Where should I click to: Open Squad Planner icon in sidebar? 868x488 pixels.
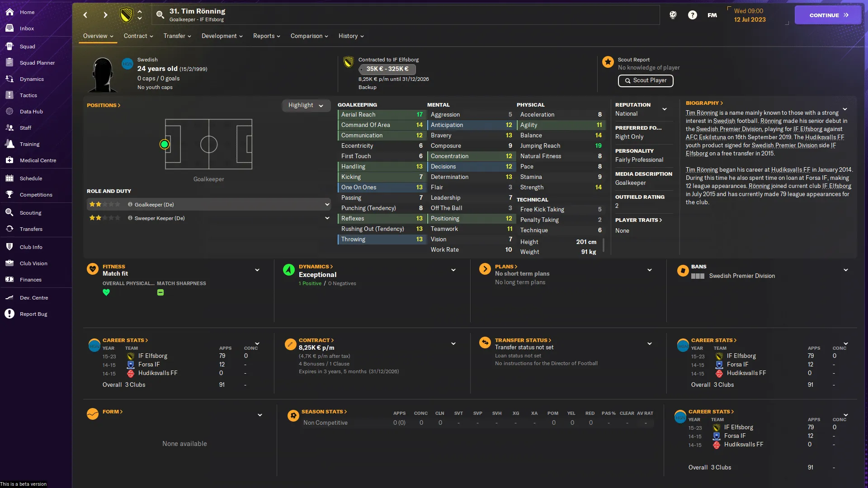9,63
